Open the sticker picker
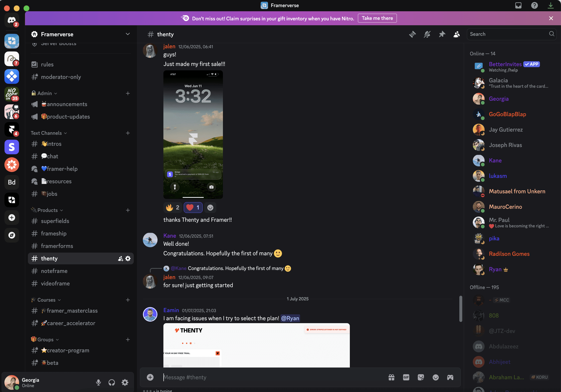 421,377
